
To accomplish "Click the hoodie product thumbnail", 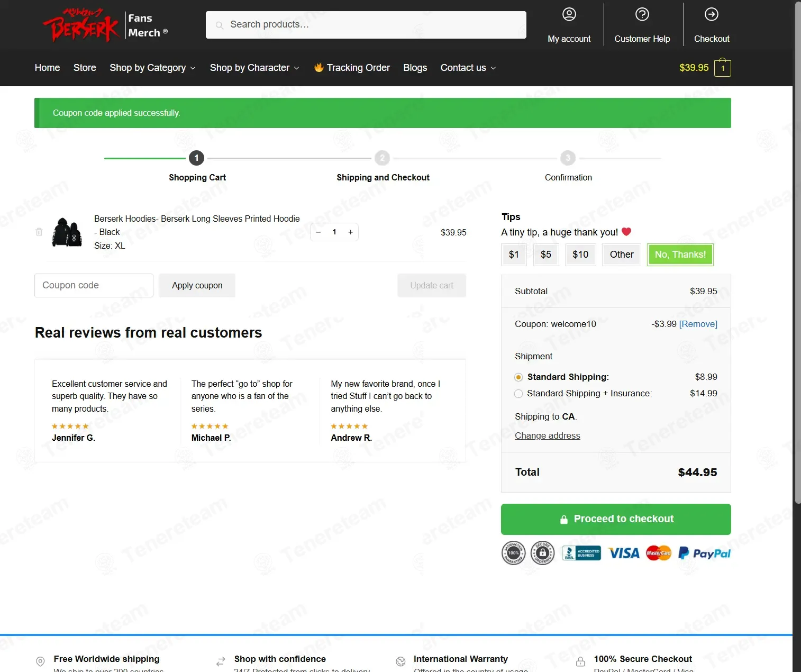I will [67, 232].
